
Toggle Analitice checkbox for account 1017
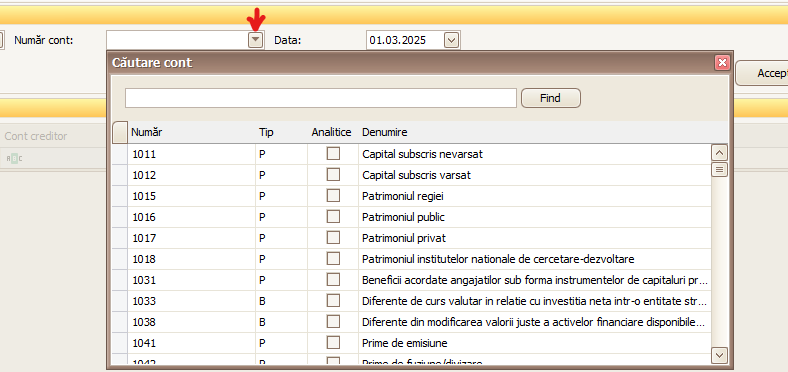(x=333, y=238)
